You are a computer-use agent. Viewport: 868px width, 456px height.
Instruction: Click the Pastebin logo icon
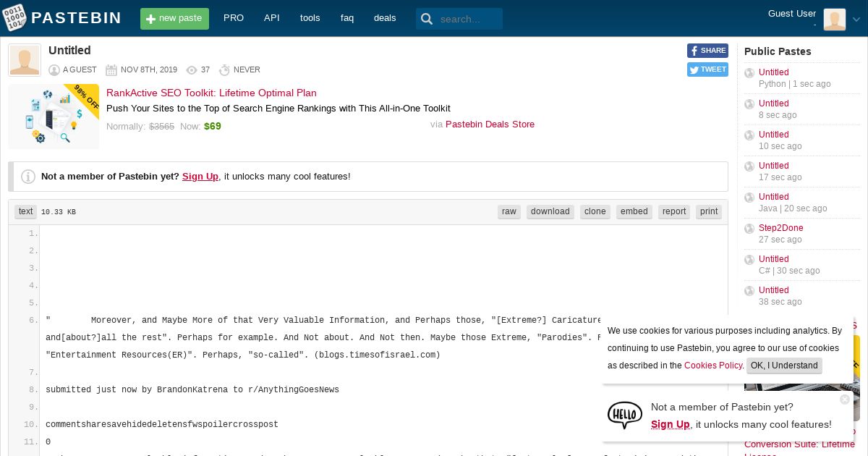14,18
